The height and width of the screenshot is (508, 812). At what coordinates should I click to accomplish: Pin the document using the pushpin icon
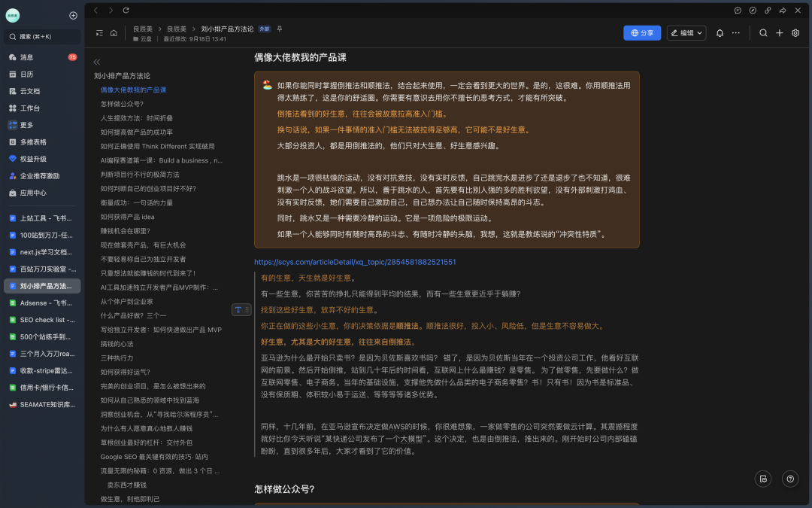[x=280, y=29]
